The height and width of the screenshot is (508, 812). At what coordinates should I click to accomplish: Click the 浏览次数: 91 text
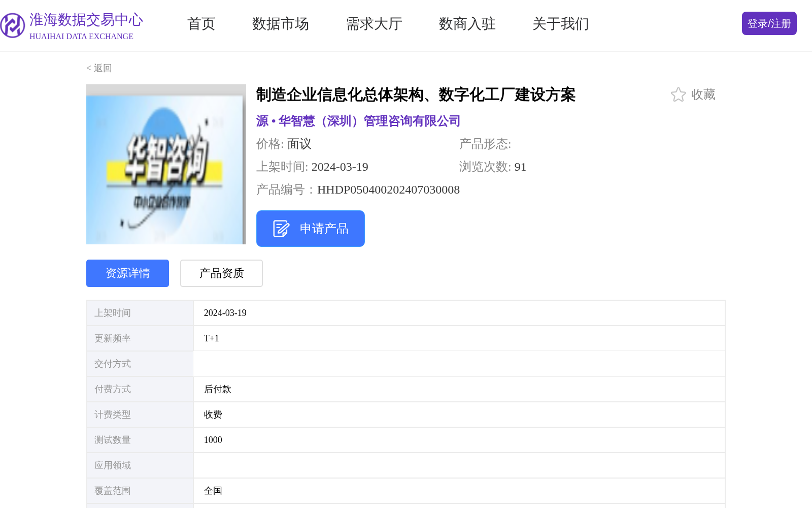coord(493,167)
